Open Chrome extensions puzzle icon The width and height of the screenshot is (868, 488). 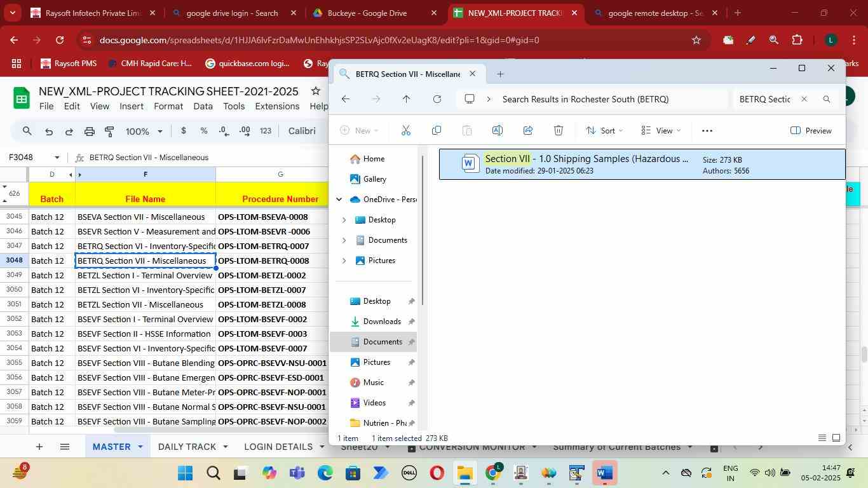tap(797, 40)
